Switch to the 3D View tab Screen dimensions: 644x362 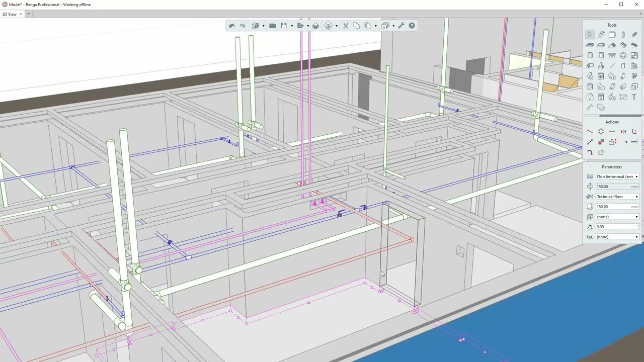pyautogui.click(x=10, y=14)
